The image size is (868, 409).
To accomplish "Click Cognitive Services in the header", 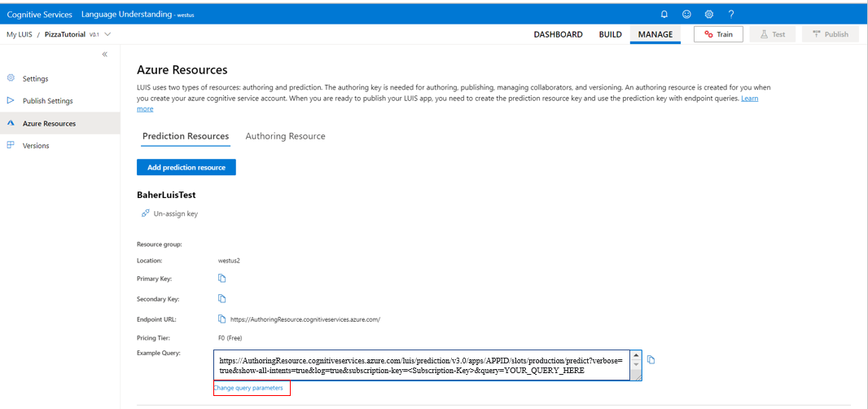I will pos(39,15).
